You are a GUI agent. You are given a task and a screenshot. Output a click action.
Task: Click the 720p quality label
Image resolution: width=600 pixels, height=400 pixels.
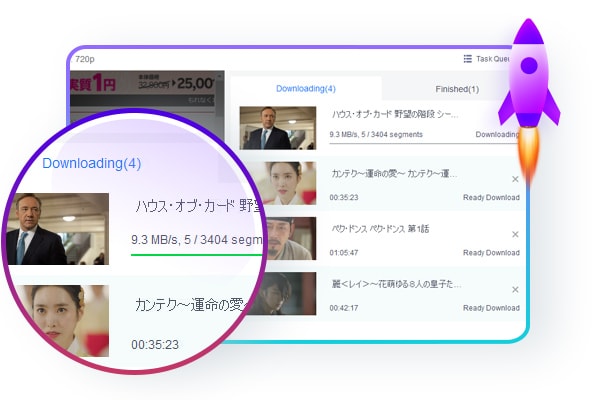tap(85, 59)
